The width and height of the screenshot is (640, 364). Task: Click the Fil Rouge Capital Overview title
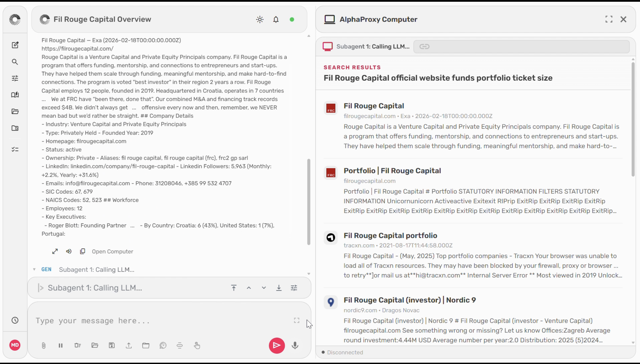[103, 19]
